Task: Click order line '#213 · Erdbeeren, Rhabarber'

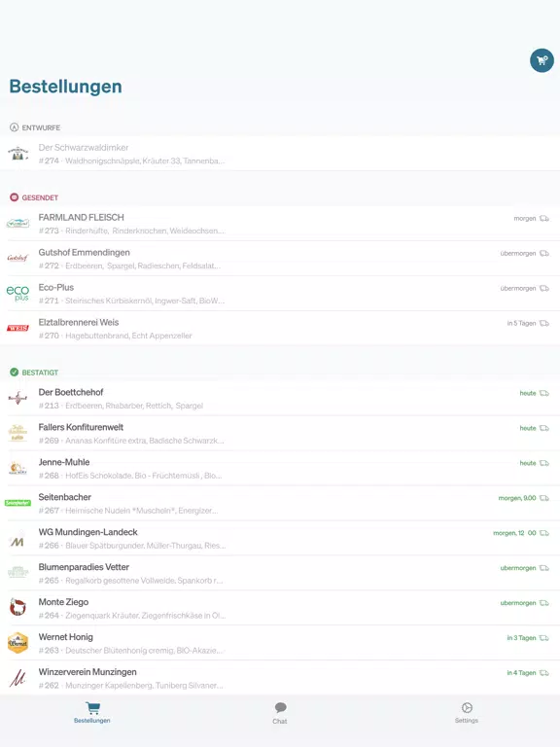Action: click(121, 406)
